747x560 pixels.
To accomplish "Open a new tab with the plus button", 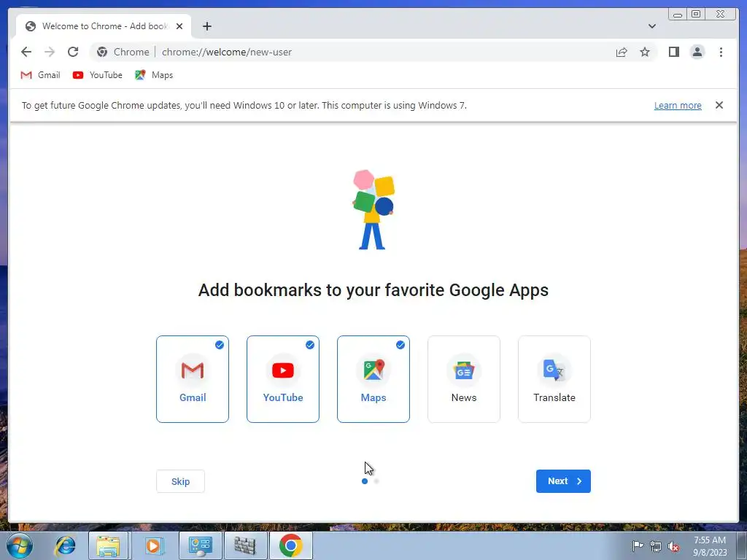I will click(x=206, y=26).
